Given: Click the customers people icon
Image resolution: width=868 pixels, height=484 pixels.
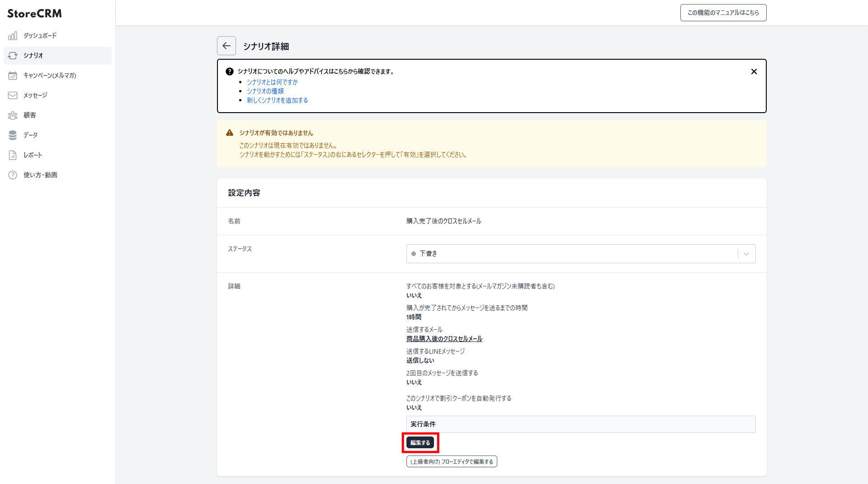Looking at the screenshot, I should pyautogui.click(x=13, y=115).
